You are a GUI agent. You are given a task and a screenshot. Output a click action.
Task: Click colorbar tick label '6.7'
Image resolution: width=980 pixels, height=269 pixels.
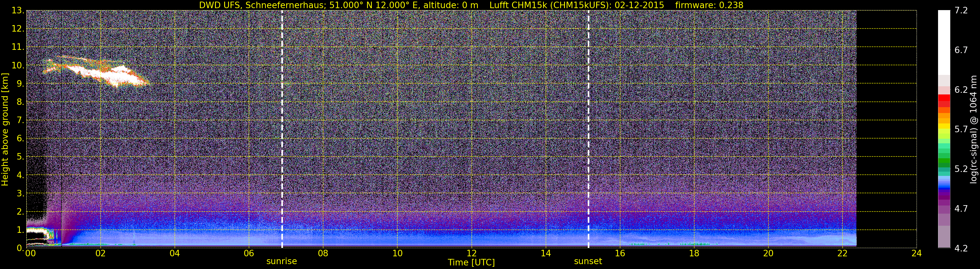pos(961,50)
